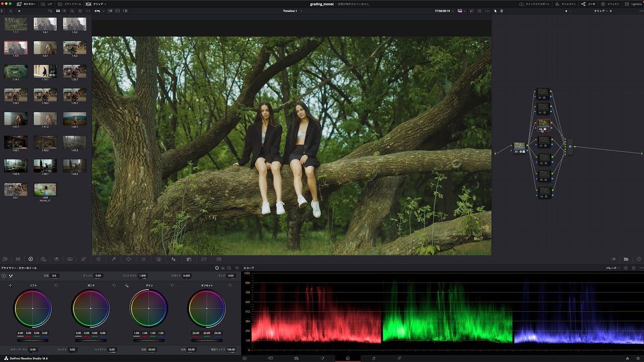
Task: Click the ガンマ color wheel center
Action: 91,308
